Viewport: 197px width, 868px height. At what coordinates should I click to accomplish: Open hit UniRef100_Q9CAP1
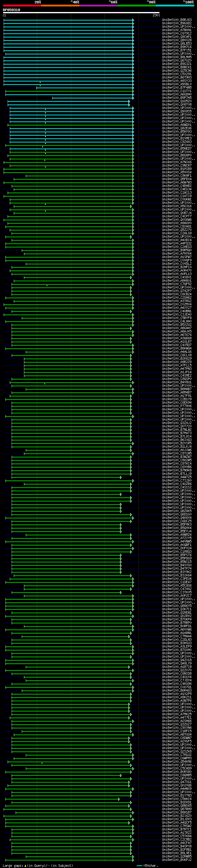click(177, 37)
